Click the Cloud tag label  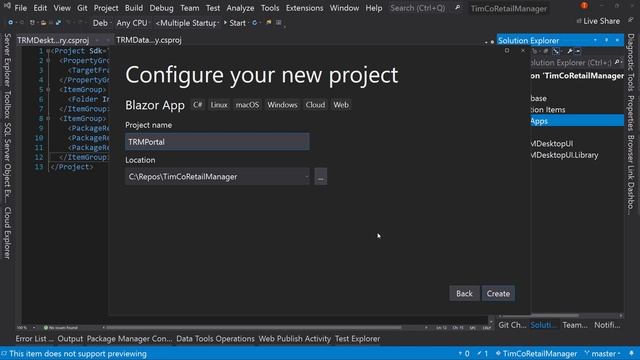click(315, 105)
